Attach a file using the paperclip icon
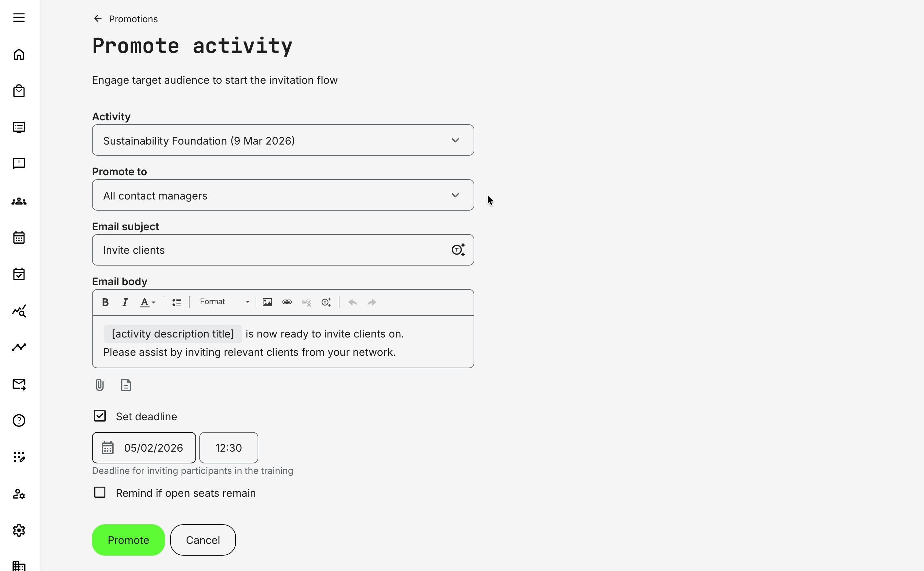 [100, 385]
